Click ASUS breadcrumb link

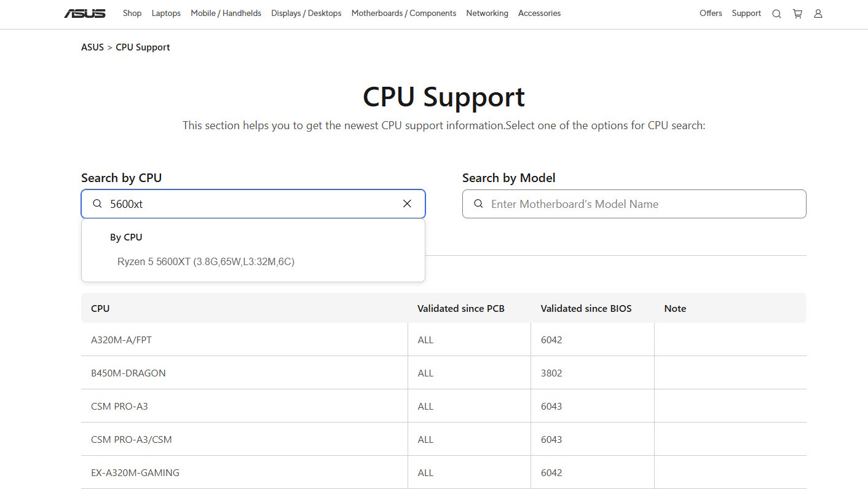pyautogui.click(x=92, y=47)
